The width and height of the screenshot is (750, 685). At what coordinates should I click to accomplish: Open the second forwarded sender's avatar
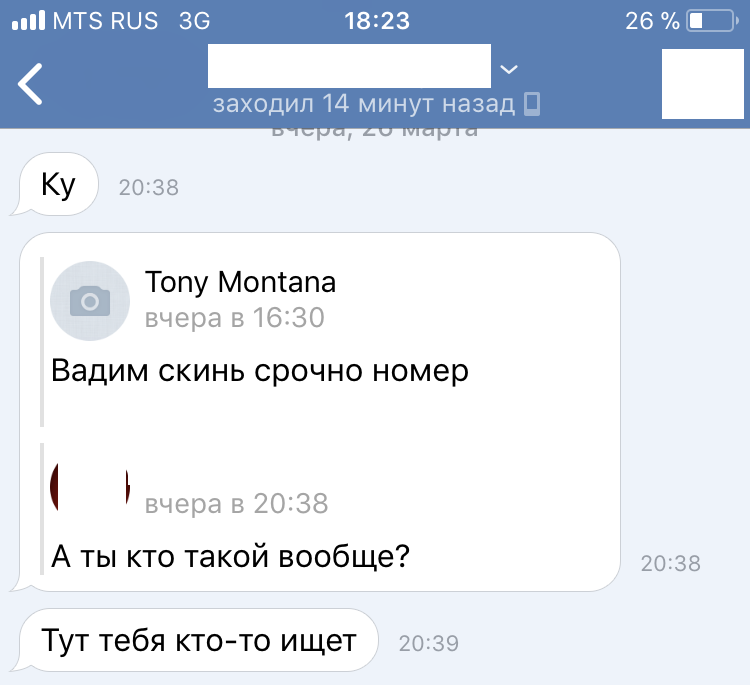pos(90,486)
